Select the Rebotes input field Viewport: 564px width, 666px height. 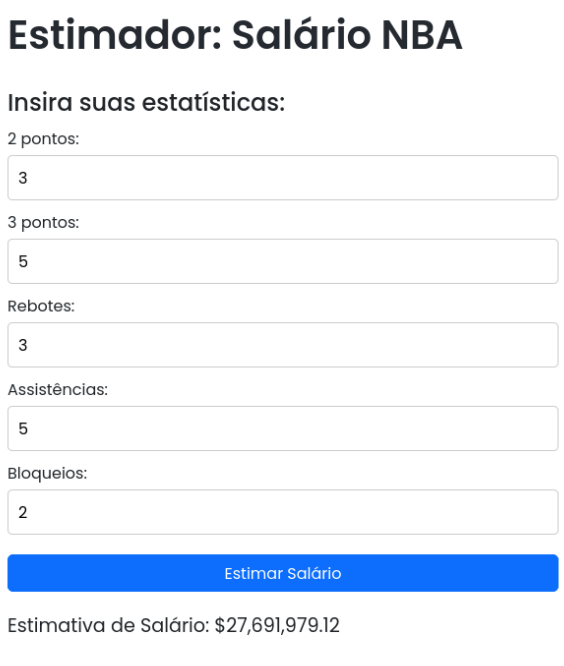pos(283,345)
